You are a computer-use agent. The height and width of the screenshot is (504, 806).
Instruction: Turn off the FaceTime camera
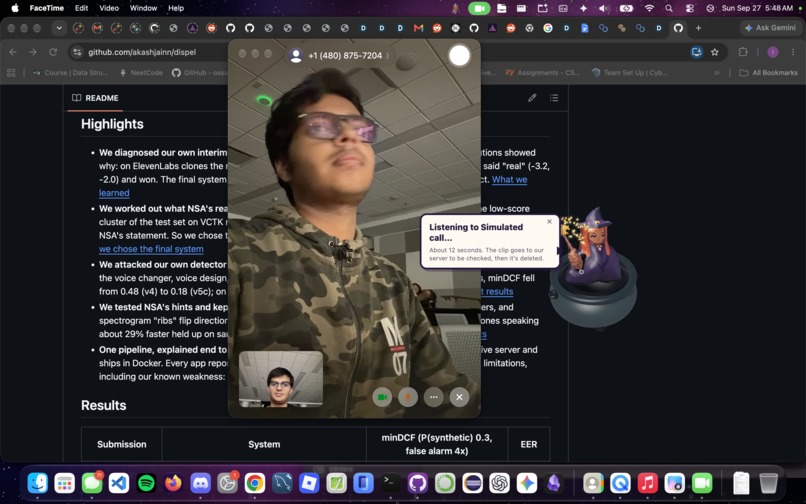382,397
